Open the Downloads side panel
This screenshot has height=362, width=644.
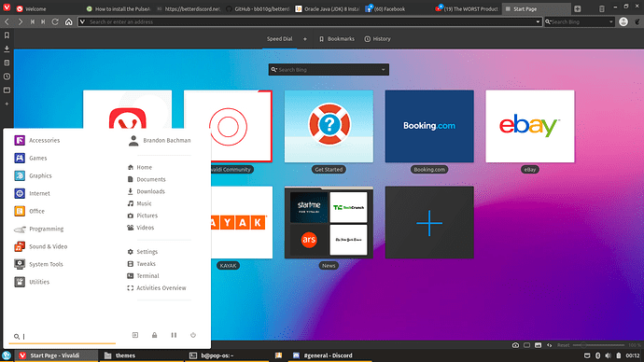point(7,49)
